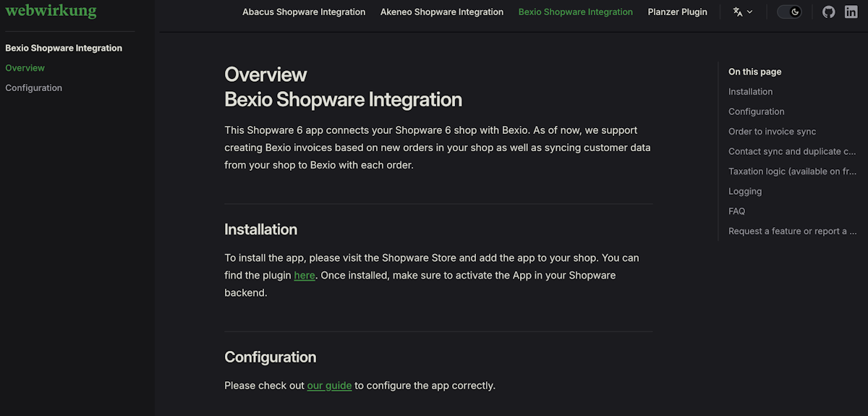The width and height of the screenshot is (868, 416).
Task: Open Abacus Shopware Integration nav item
Action: click(x=304, y=12)
